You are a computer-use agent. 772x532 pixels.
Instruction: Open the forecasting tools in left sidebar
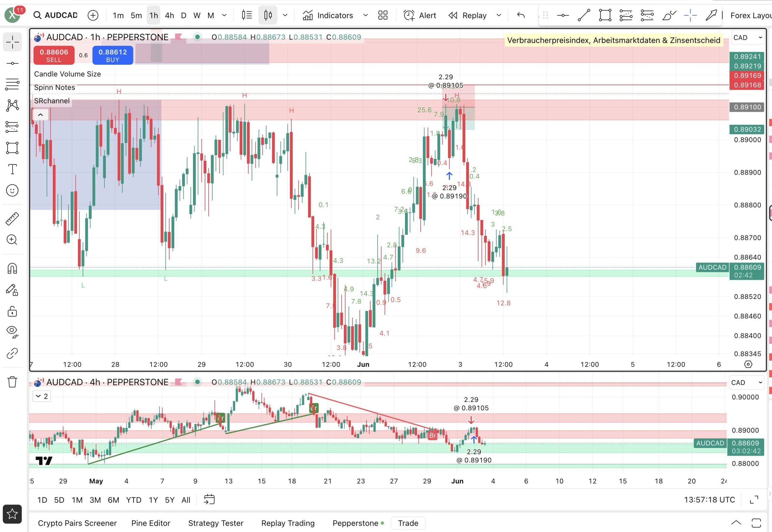12,127
